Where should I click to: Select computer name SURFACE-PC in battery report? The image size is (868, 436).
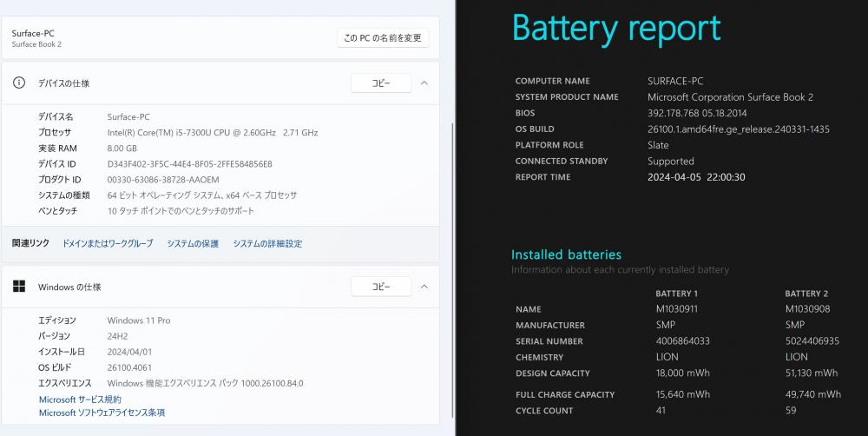(x=675, y=81)
